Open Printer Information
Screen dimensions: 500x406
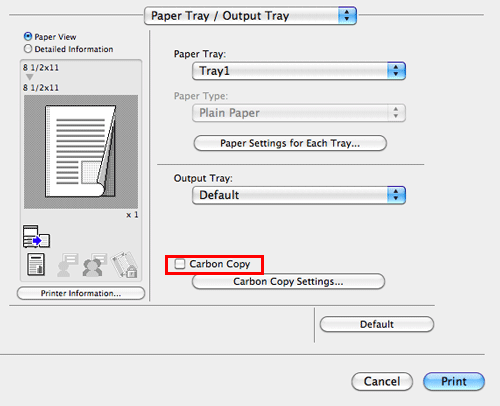(x=81, y=293)
